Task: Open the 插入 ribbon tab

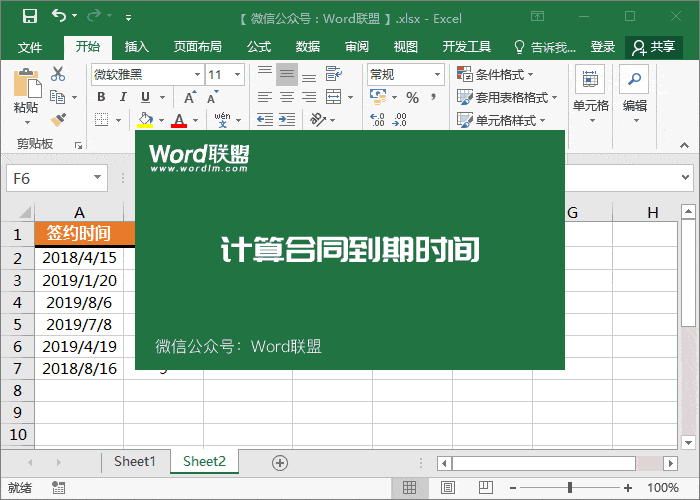Action: click(136, 47)
